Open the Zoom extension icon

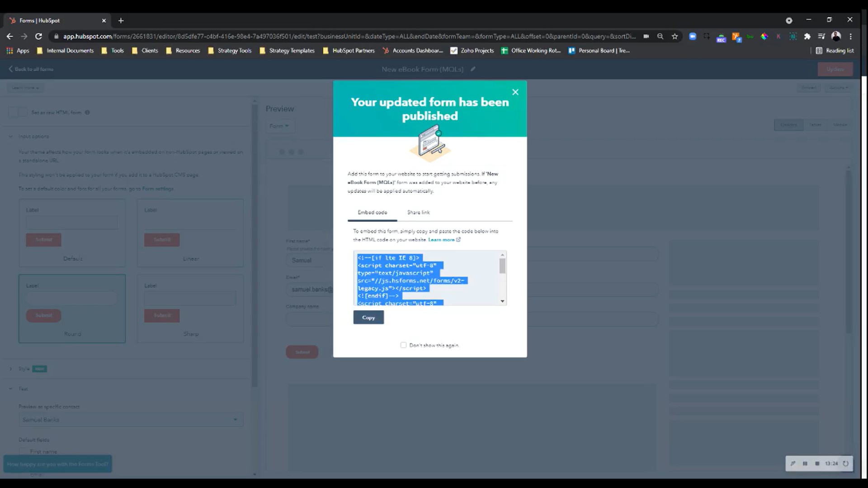tap(693, 36)
